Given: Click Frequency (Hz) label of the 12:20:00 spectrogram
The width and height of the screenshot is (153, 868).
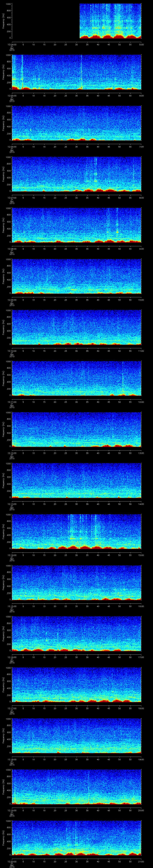Looking at the screenshot, I should click(3, 838).
